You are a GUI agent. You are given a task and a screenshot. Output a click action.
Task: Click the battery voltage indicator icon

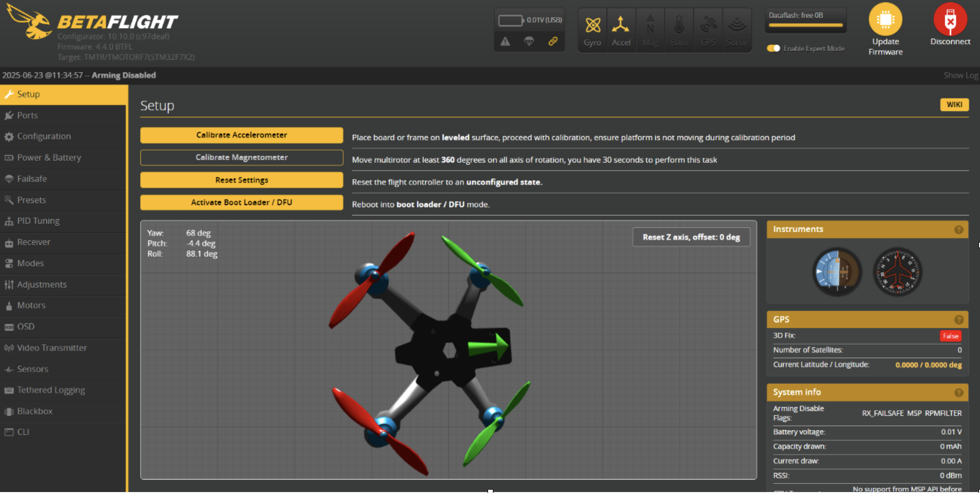[511, 21]
